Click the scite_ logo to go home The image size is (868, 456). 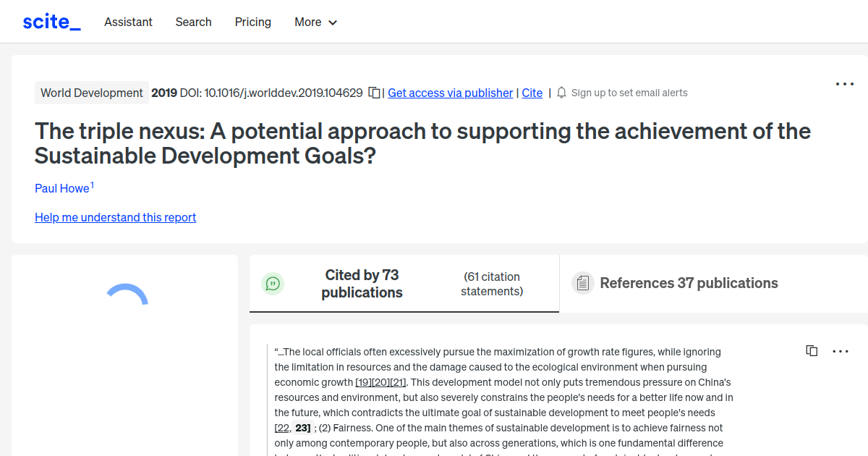click(51, 21)
